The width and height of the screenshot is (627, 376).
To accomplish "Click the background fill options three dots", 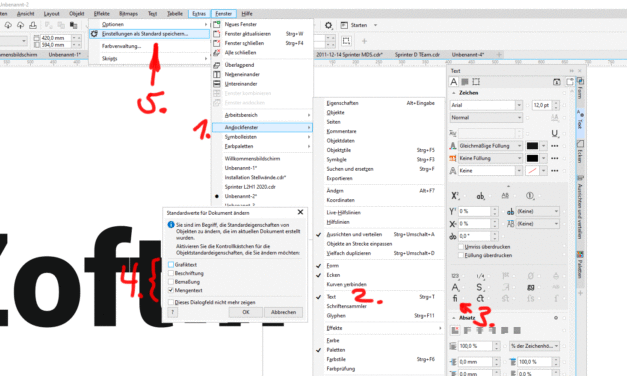I will click(x=555, y=158).
